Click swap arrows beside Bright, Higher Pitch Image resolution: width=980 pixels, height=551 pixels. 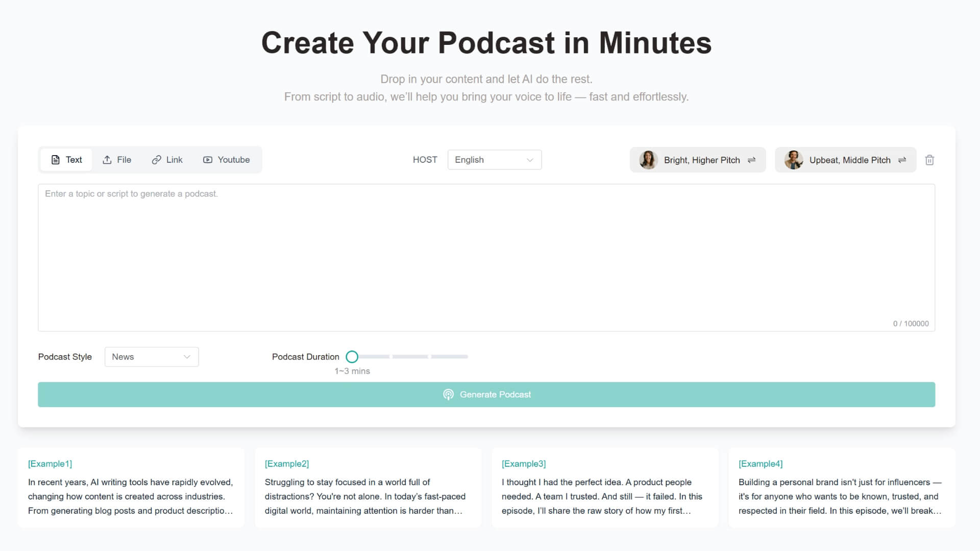pyautogui.click(x=751, y=160)
